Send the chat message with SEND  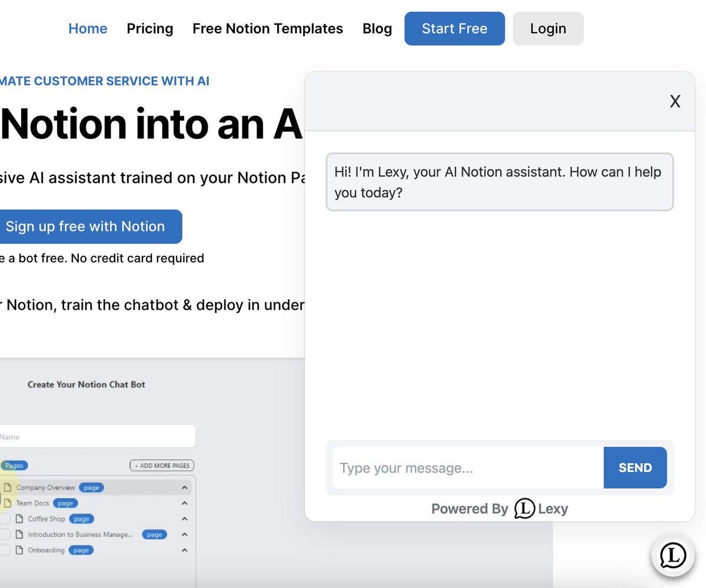[x=635, y=467]
